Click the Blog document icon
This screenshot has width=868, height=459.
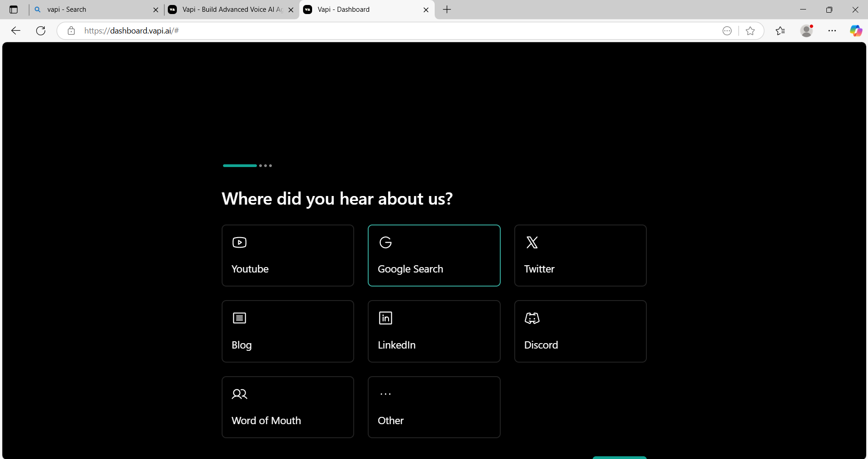click(239, 318)
